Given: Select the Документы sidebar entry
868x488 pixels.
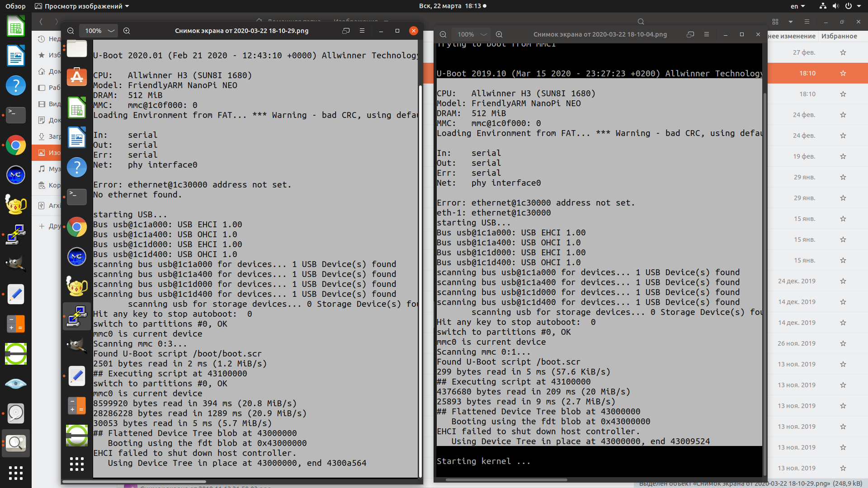Looking at the screenshot, I should (47, 120).
